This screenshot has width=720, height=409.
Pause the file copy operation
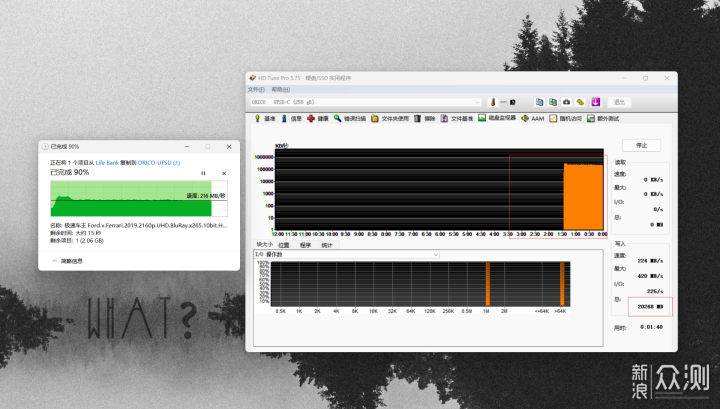[203, 173]
